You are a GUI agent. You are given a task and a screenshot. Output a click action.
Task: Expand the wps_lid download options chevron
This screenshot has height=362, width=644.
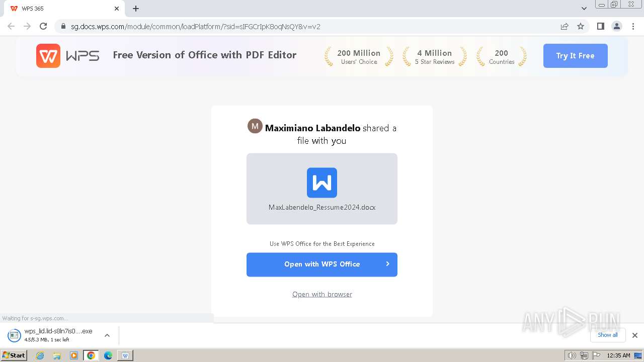(x=107, y=335)
